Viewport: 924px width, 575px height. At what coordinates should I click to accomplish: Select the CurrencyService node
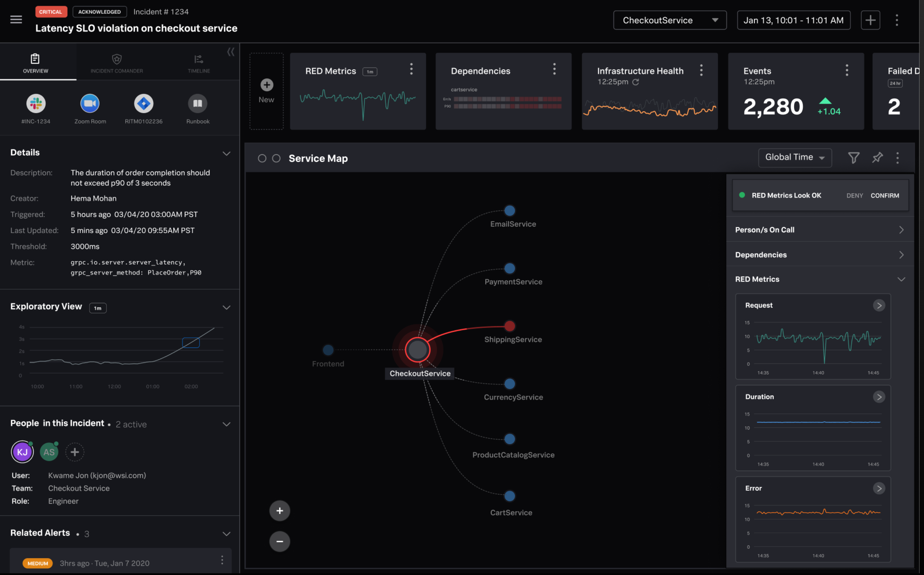coord(510,384)
